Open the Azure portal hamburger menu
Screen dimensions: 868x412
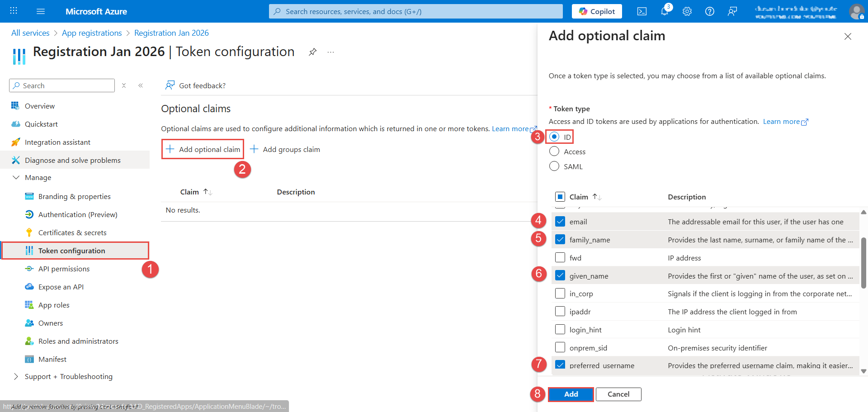[x=41, y=11]
